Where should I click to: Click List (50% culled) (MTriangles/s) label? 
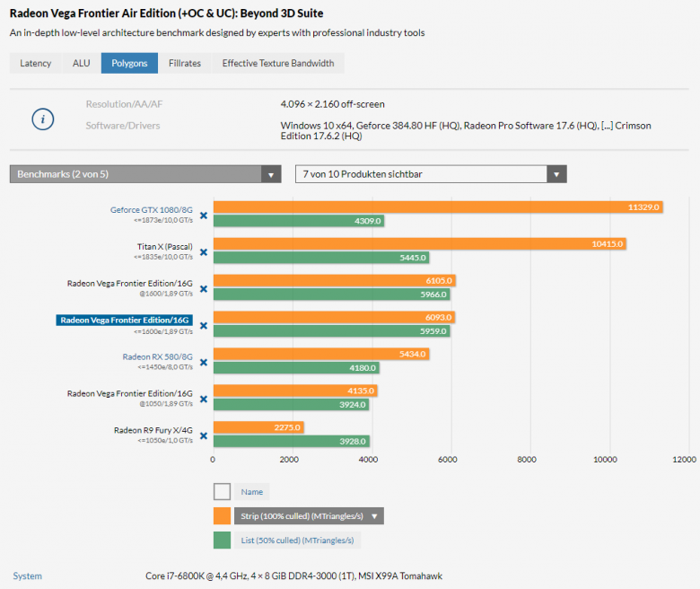(297, 541)
